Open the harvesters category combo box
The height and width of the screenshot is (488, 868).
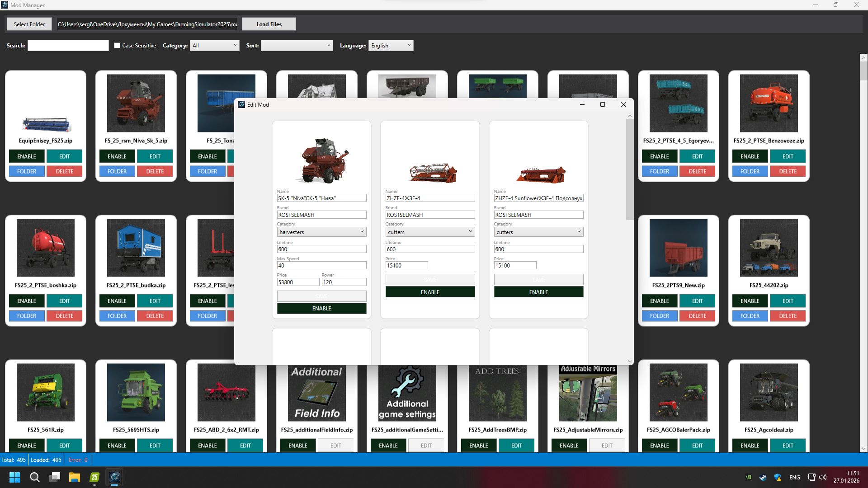coord(321,232)
